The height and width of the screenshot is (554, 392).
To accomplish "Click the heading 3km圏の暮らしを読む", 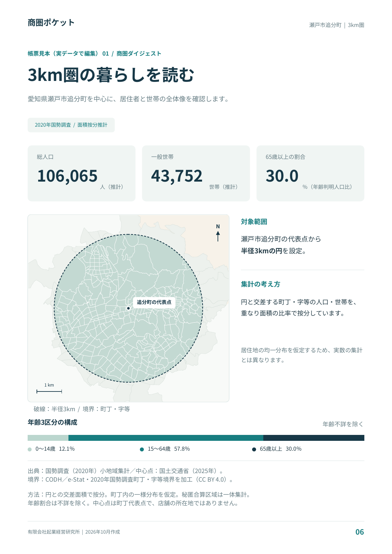I will click(111, 75).
